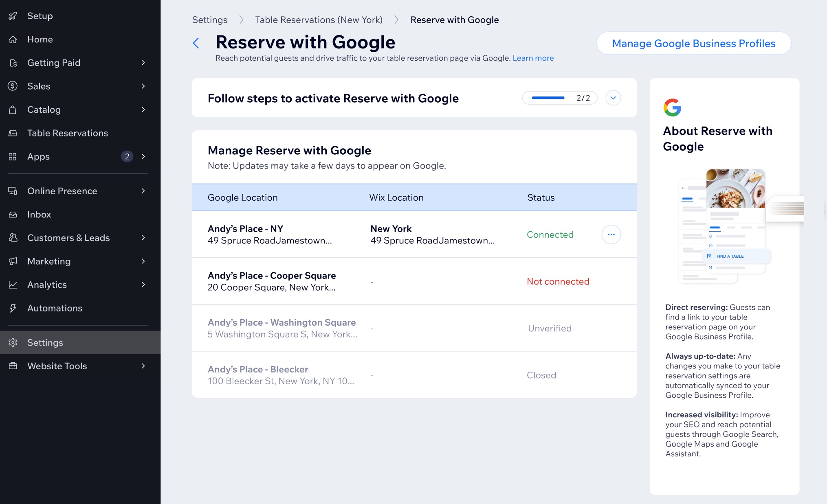Click the Wix Location column header
Viewport: 827px width, 504px height.
click(396, 197)
